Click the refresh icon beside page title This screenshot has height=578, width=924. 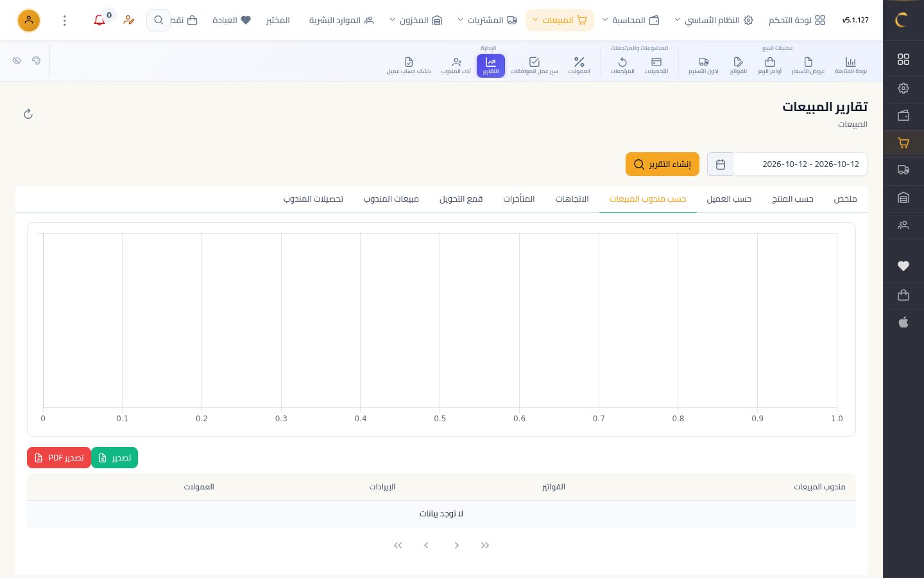click(x=28, y=114)
